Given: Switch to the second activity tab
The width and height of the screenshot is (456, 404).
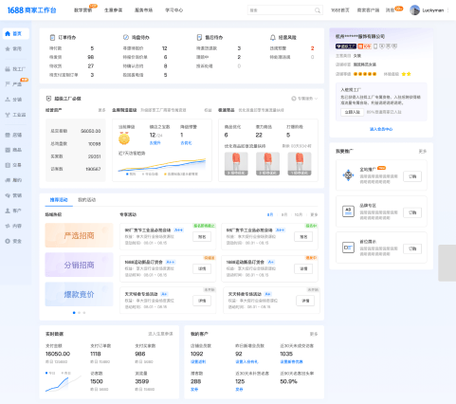Looking at the screenshot, I should (87, 200).
